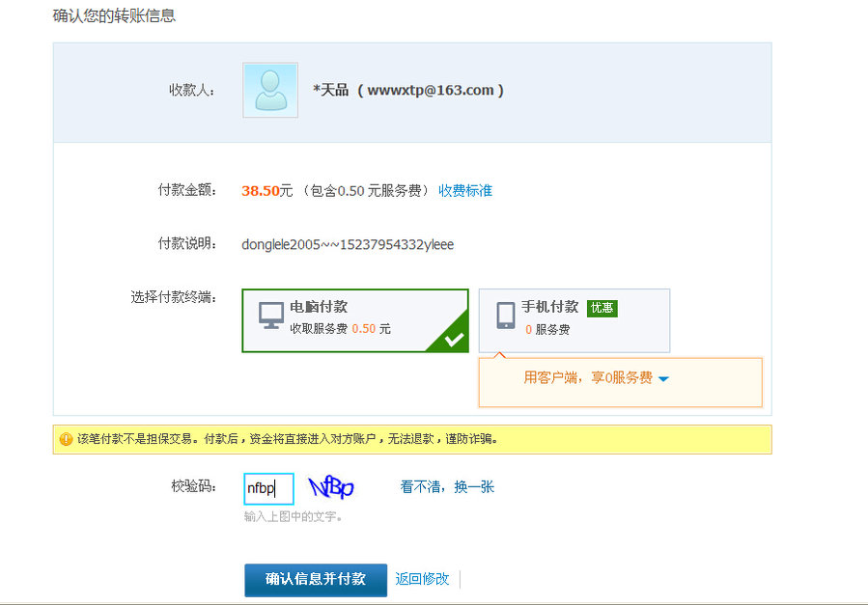Click the green checkmark on 电脑付款 option

[x=455, y=341]
